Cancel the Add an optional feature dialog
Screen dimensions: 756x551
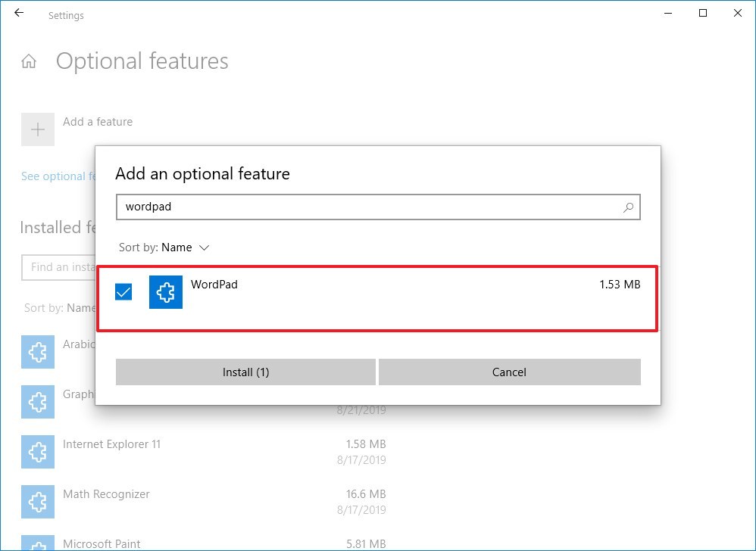coord(509,372)
